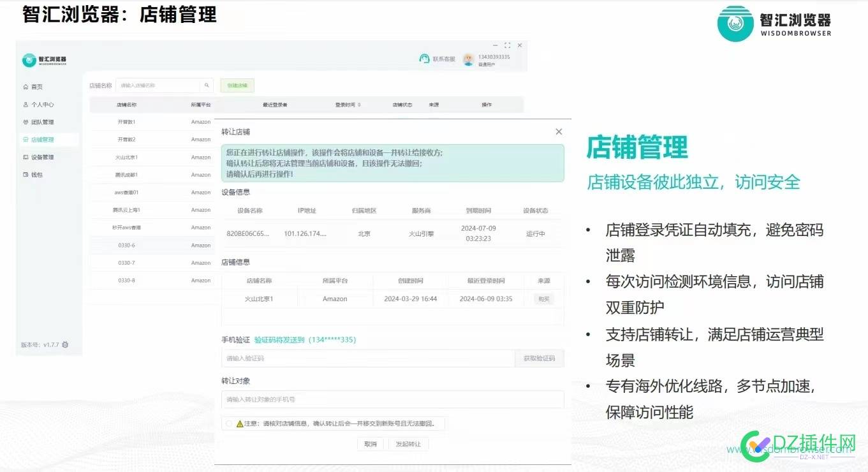Open 设备管理 in the sidebar

coord(38,157)
